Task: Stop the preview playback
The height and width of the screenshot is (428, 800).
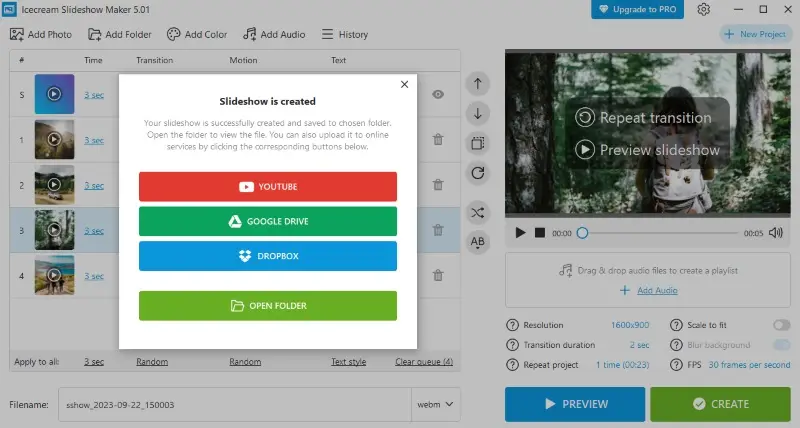Action: pos(539,233)
